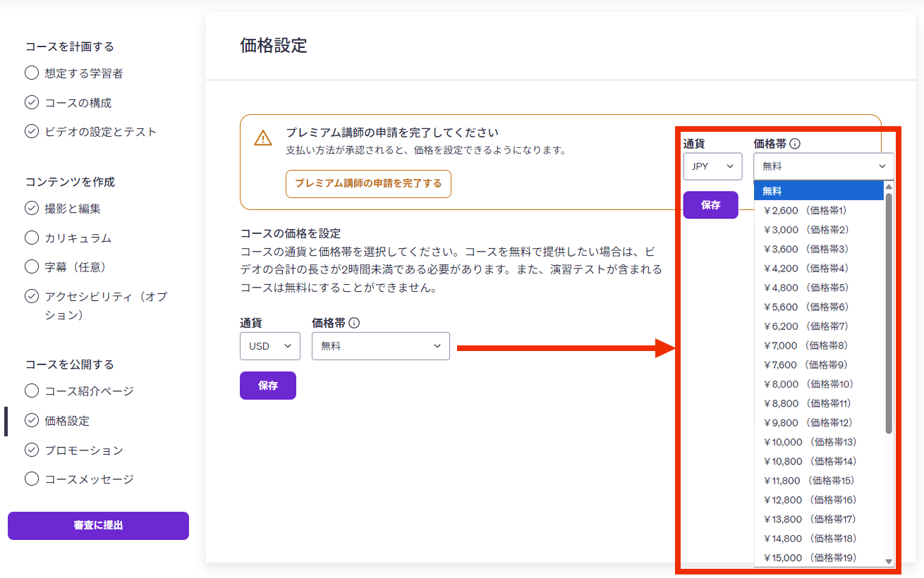Open the 無料 price tier dropdown

381,345
